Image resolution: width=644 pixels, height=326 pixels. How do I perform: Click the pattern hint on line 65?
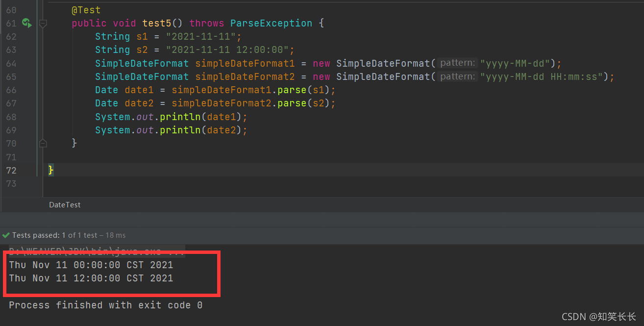pyautogui.click(x=457, y=76)
